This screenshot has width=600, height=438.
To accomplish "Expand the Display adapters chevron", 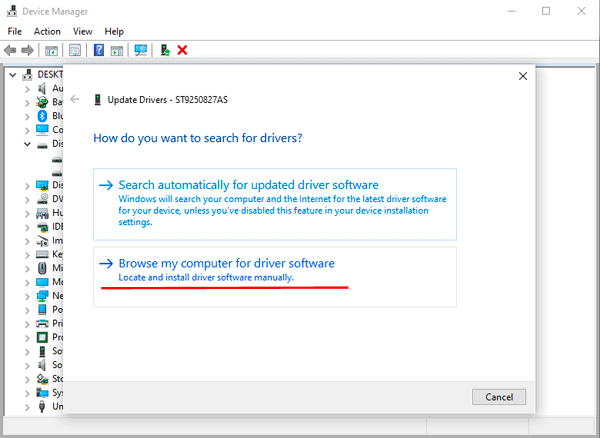I will 27,186.
